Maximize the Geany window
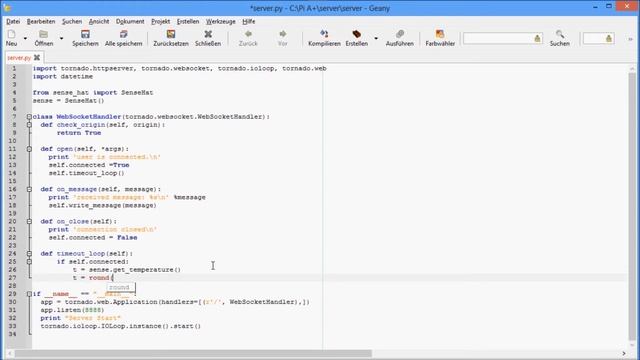 [x=609, y=7]
